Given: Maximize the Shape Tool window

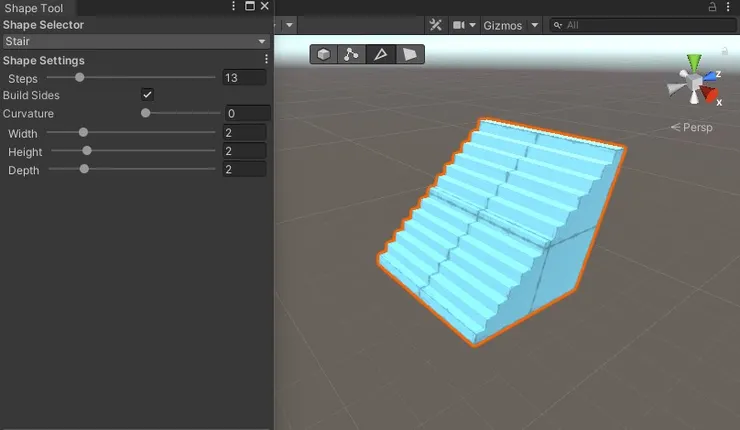Looking at the screenshot, I should pyautogui.click(x=250, y=7).
